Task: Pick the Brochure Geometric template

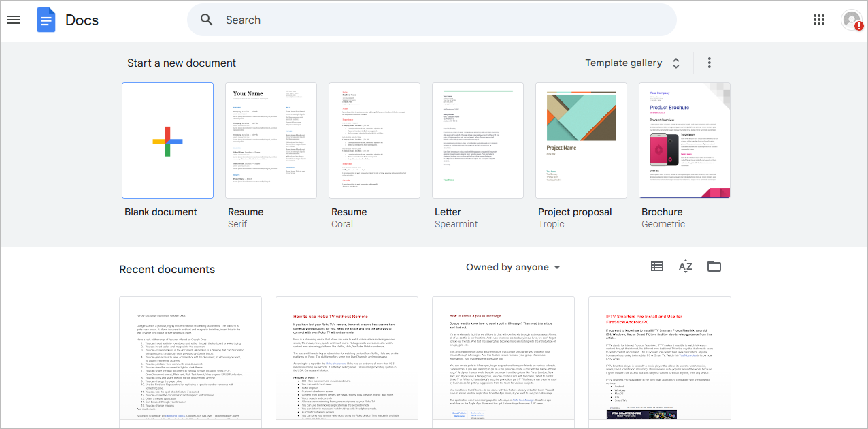Action: [684, 141]
